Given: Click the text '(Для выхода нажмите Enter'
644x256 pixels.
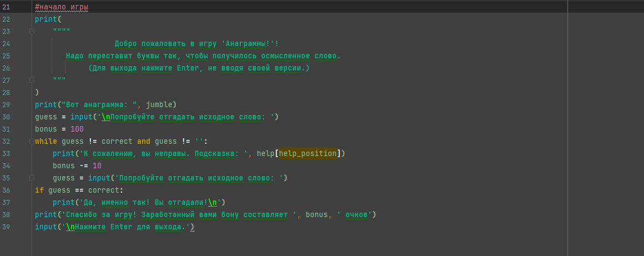Looking at the screenshot, I should (x=144, y=68).
